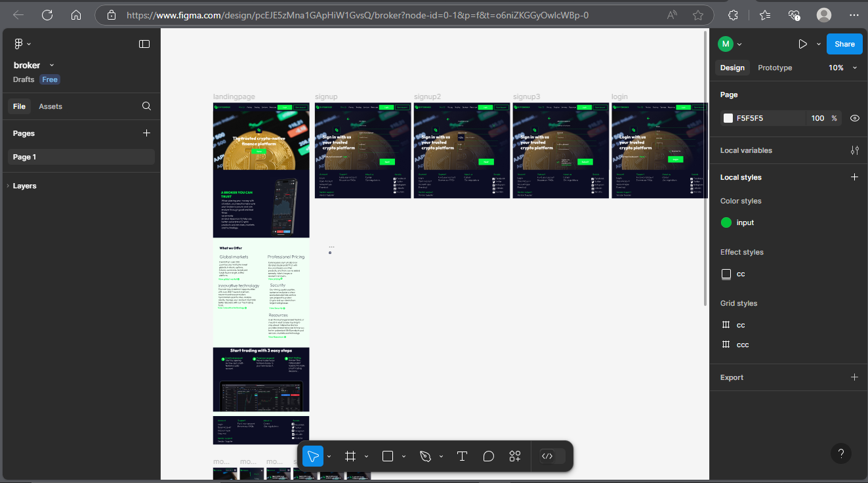Select the Frame tool
Image resolution: width=868 pixels, height=483 pixels.
pyautogui.click(x=350, y=456)
